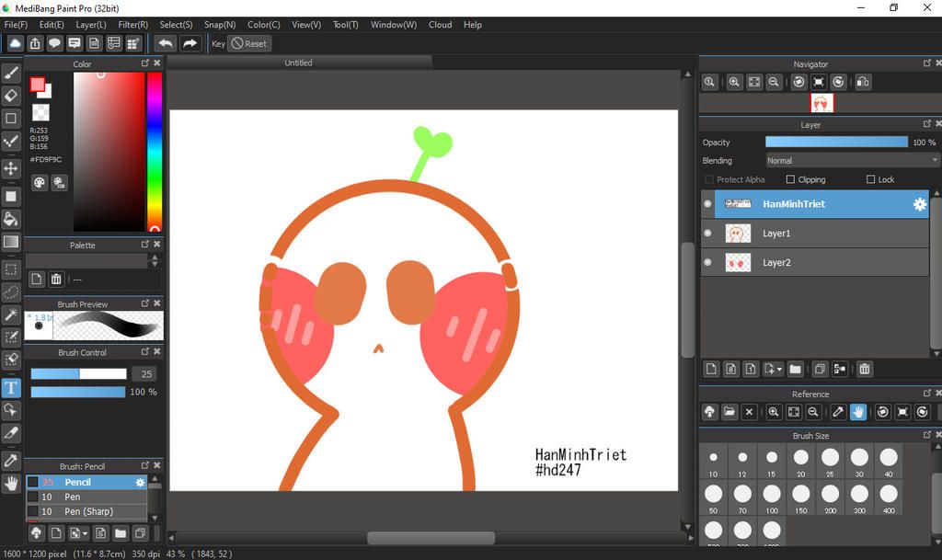This screenshot has height=560, width=942.
Task: Choose the Pen (Sharp) brush
Action: pyautogui.click(x=86, y=511)
